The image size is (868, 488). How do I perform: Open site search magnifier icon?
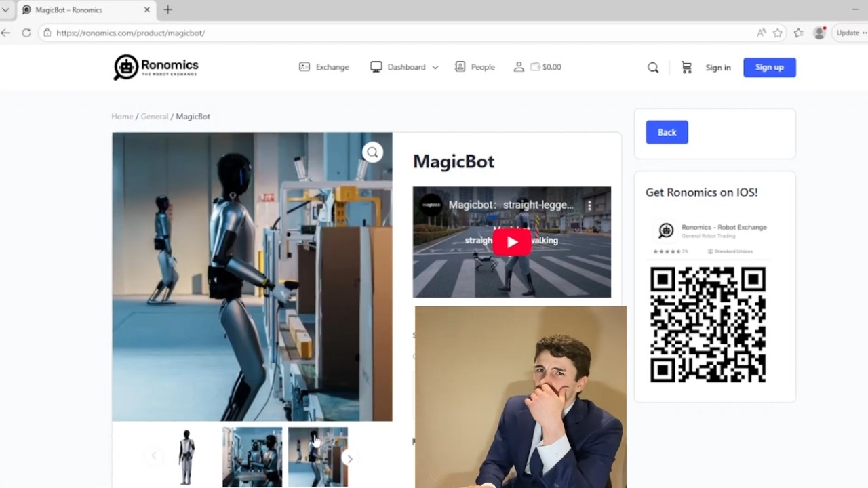(x=653, y=67)
